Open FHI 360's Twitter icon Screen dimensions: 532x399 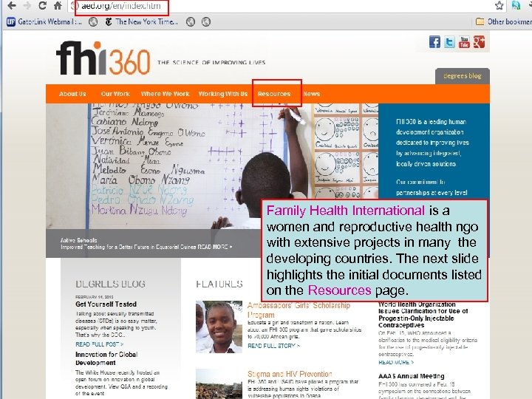pos(449,42)
